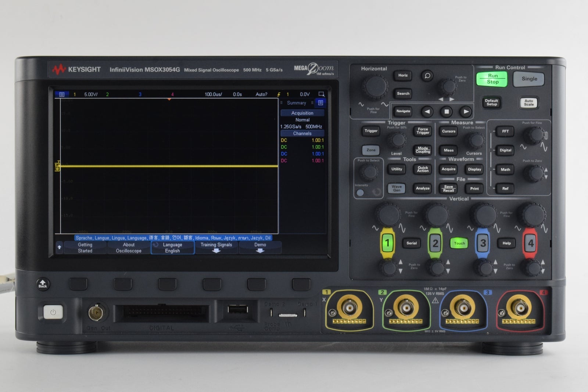Click the Ref waveform button
The height and width of the screenshot is (392, 588).
(x=505, y=189)
